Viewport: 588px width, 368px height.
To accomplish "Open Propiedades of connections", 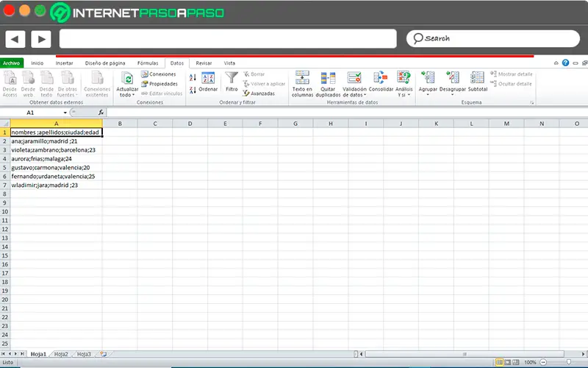I will coord(159,84).
